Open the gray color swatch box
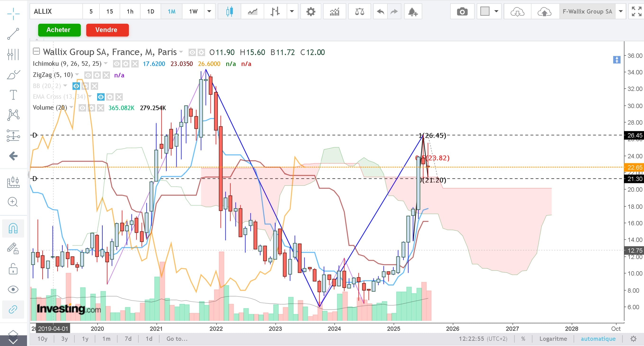The width and height of the screenshot is (644, 346). pyautogui.click(x=485, y=12)
